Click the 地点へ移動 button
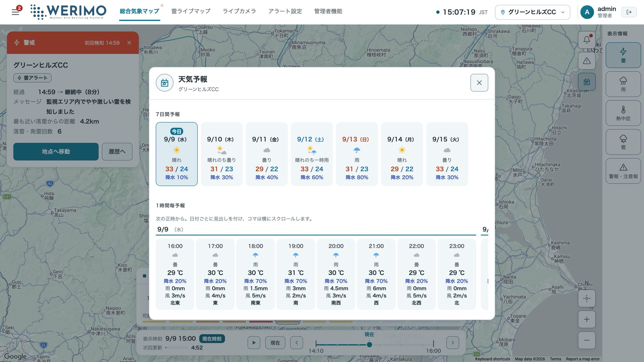The image size is (644, 362). point(56,152)
